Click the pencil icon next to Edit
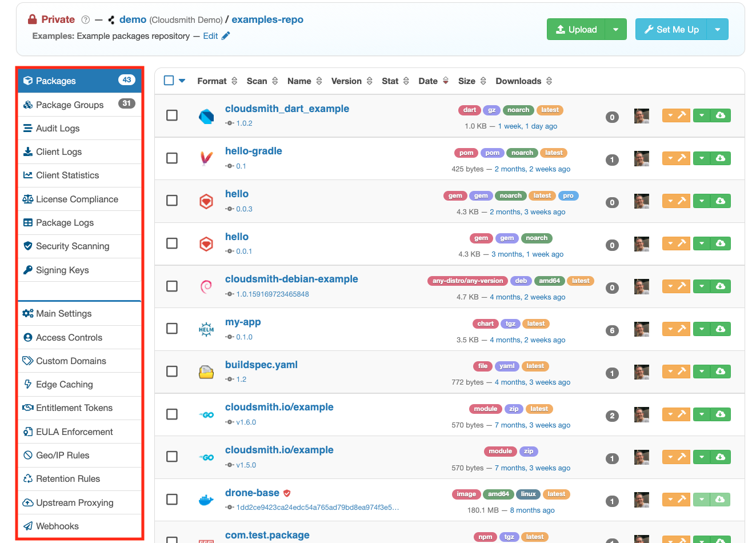 pyautogui.click(x=226, y=36)
